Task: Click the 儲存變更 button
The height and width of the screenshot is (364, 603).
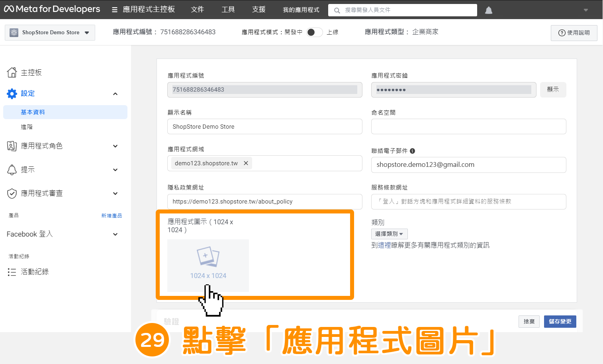Action: 560,321
